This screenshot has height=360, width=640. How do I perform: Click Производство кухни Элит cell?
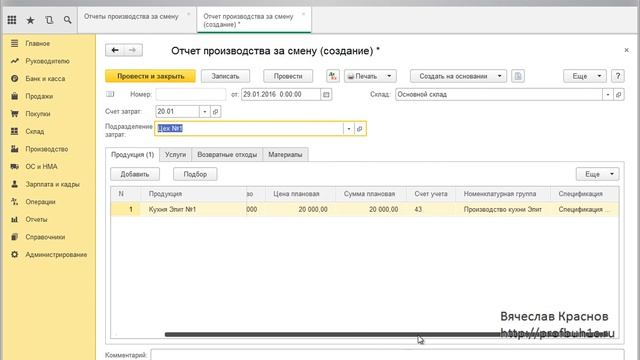pos(503,209)
